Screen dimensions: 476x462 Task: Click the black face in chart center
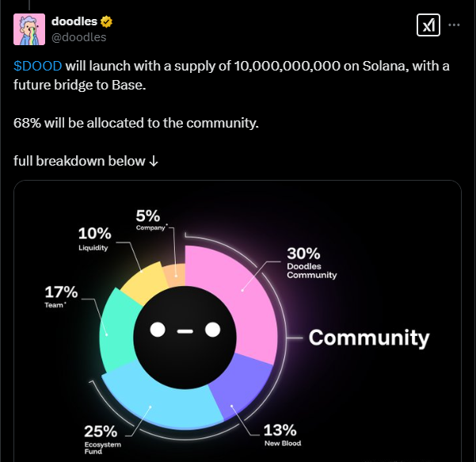[x=185, y=337]
